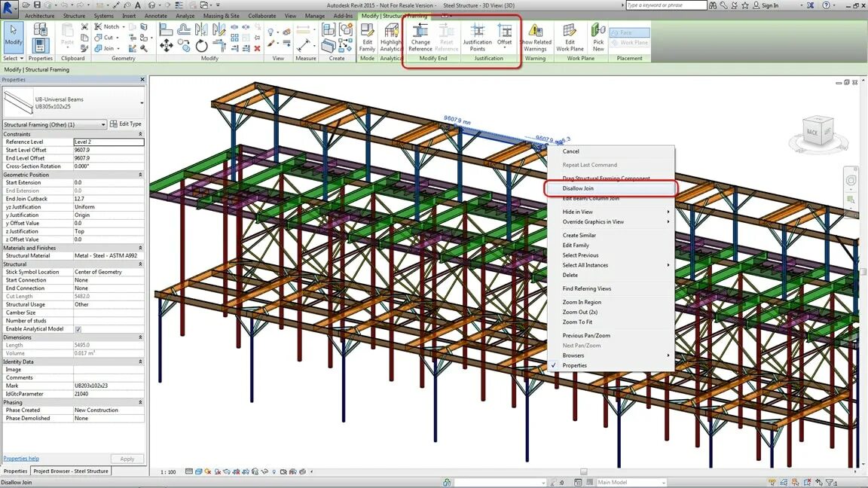Click the Edit Type button

click(127, 124)
